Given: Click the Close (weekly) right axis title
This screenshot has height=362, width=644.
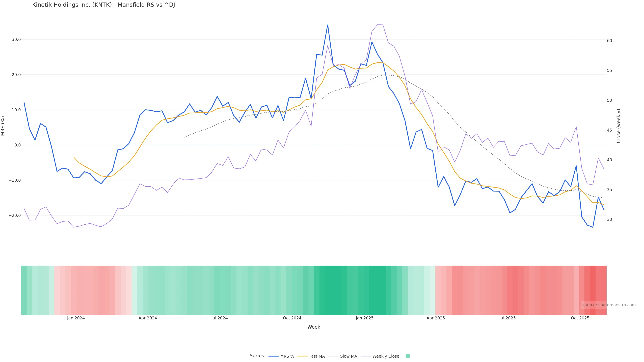Looking at the screenshot, I should pos(619,126).
